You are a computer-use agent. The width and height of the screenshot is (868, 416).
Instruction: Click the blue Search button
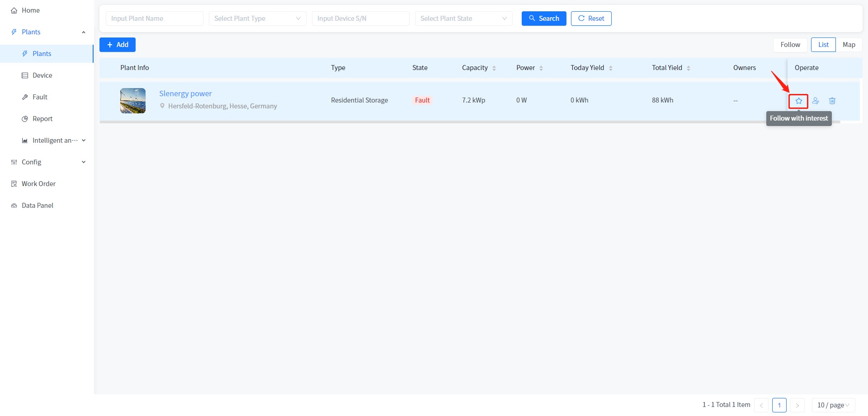click(544, 19)
